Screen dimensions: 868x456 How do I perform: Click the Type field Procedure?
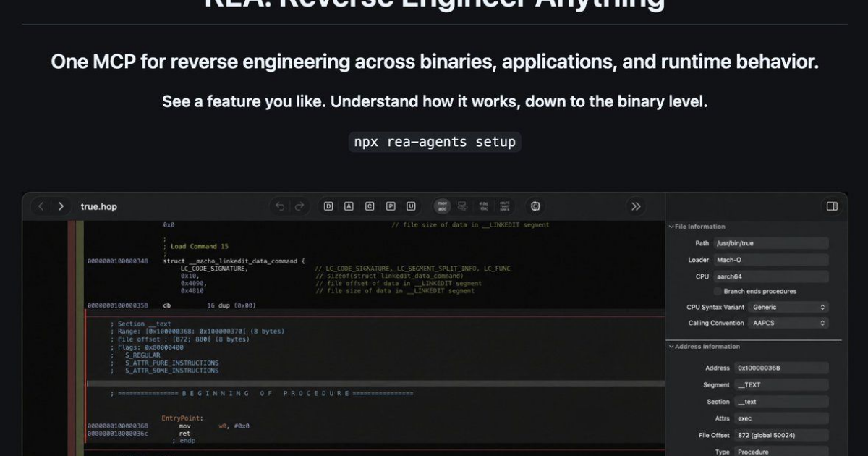click(781, 452)
